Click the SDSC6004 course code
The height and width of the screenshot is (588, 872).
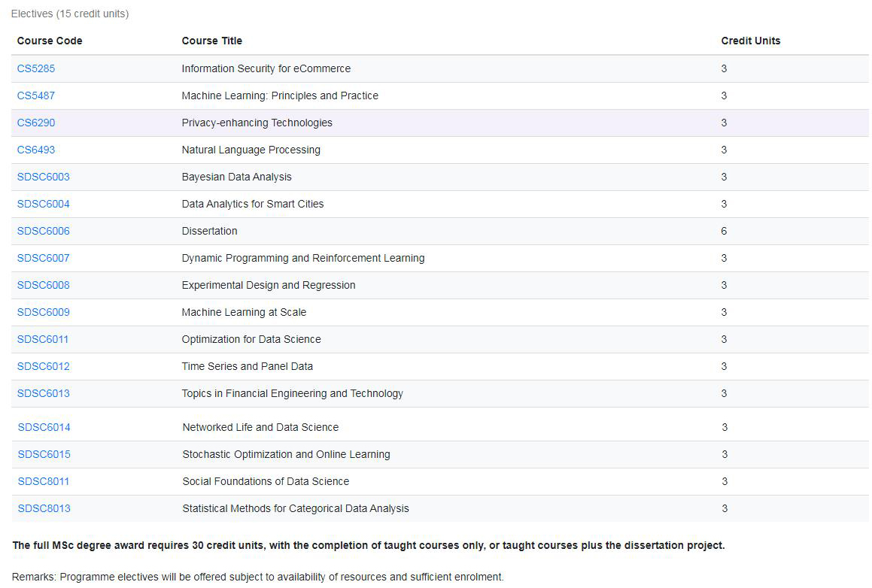[x=44, y=204]
